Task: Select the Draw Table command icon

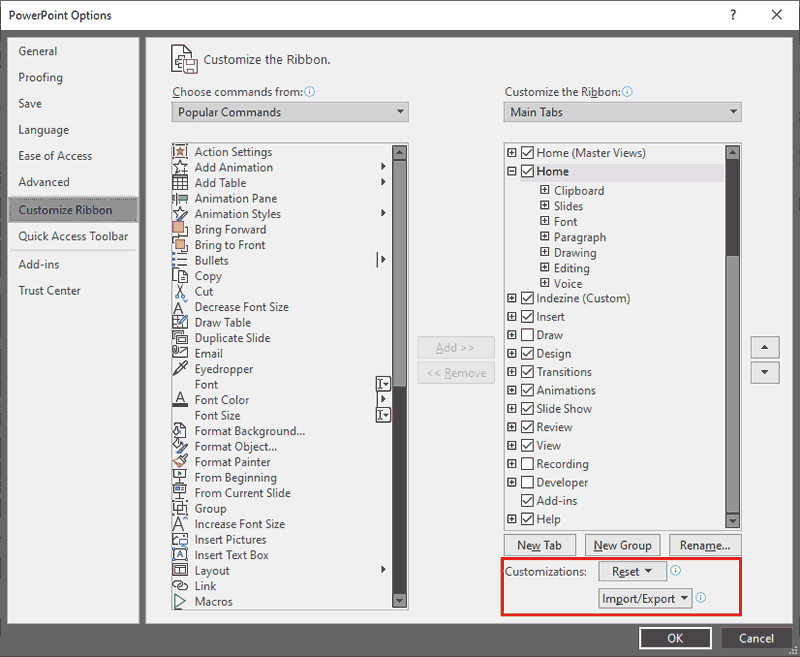Action: pyautogui.click(x=181, y=322)
